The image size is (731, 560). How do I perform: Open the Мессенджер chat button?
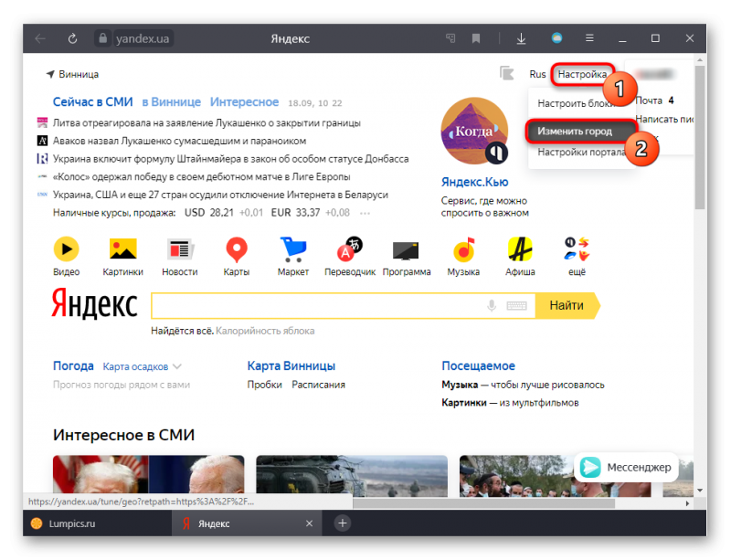pyautogui.click(x=626, y=467)
